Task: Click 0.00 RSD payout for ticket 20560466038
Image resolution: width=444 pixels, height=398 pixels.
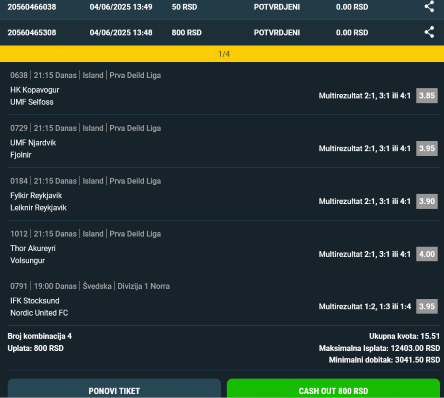Action: coord(352,7)
